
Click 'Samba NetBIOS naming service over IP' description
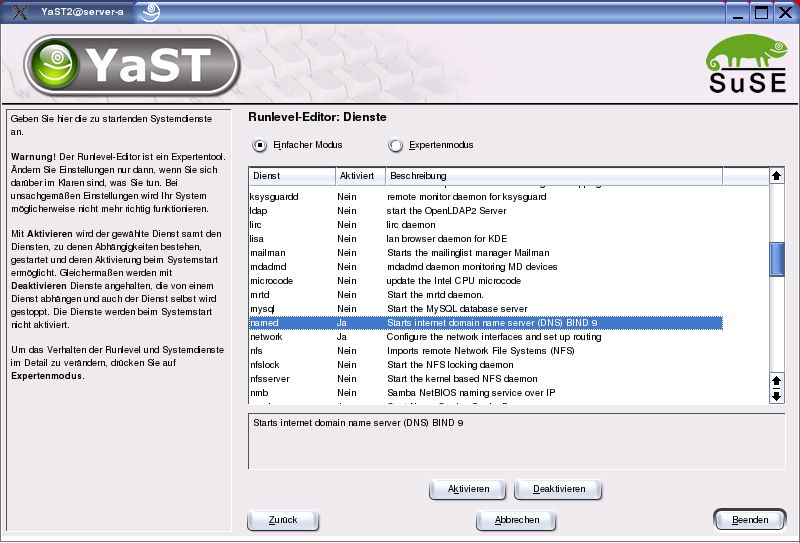[471, 393]
